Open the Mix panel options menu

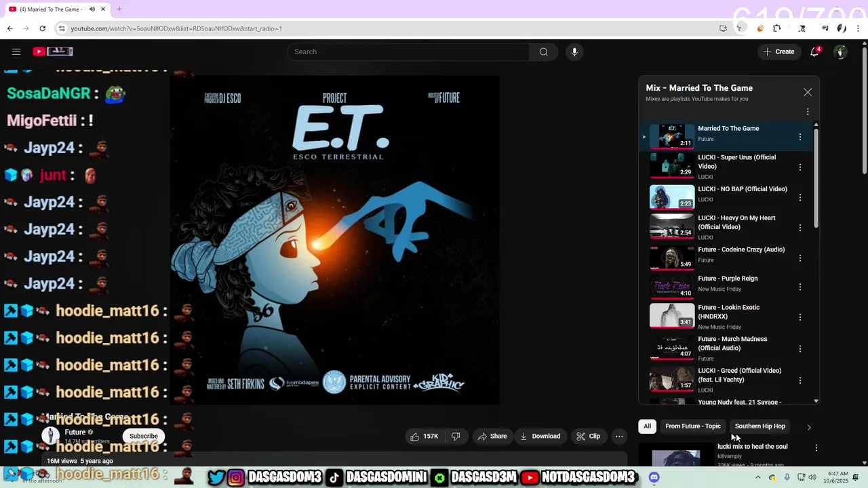(x=808, y=112)
